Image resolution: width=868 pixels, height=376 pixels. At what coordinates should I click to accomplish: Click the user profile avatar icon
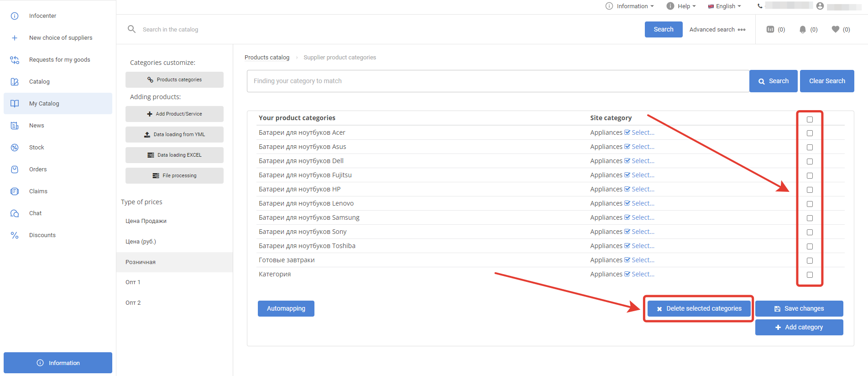(820, 6)
